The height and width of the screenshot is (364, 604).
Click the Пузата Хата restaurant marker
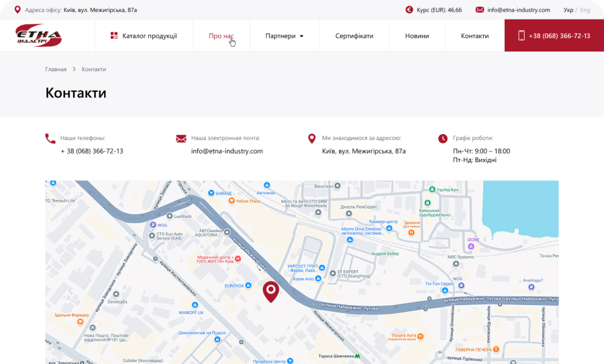click(x=420, y=337)
